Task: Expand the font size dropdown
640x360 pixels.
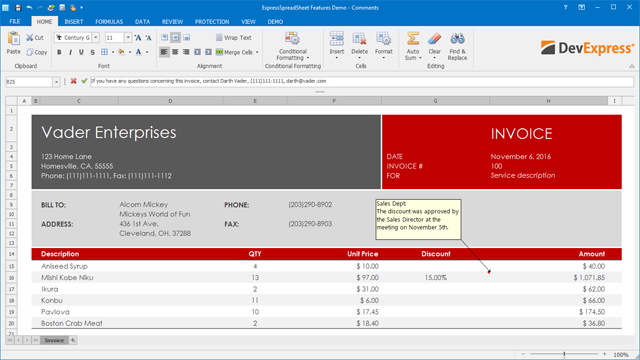Action: [128, 38]
